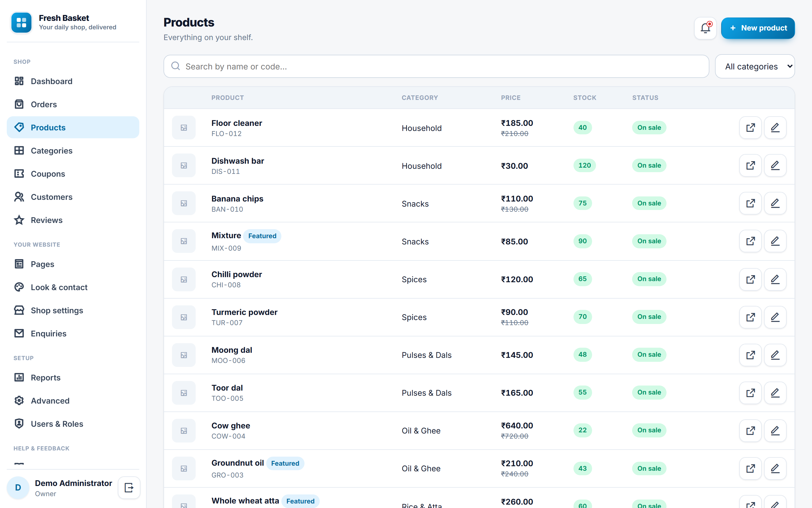Click the Pages sidebar item

point(73,264)
